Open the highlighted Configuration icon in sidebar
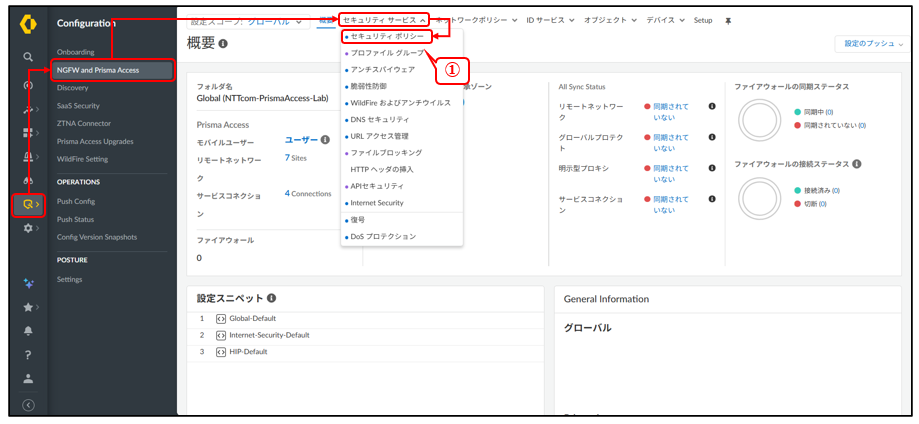The height and width of the screenshot is (424, 919). 28,204
